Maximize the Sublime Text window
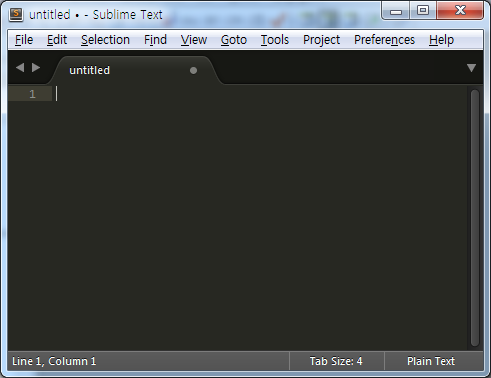 423,11
